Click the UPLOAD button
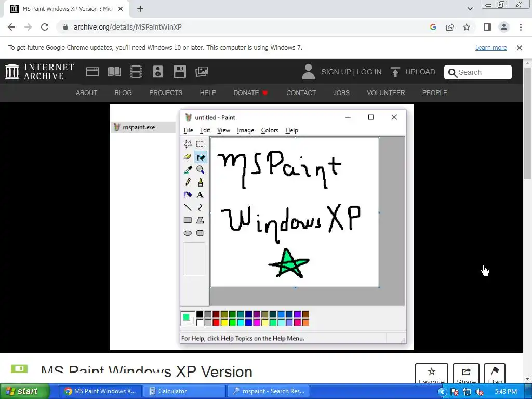 [413, 72]
